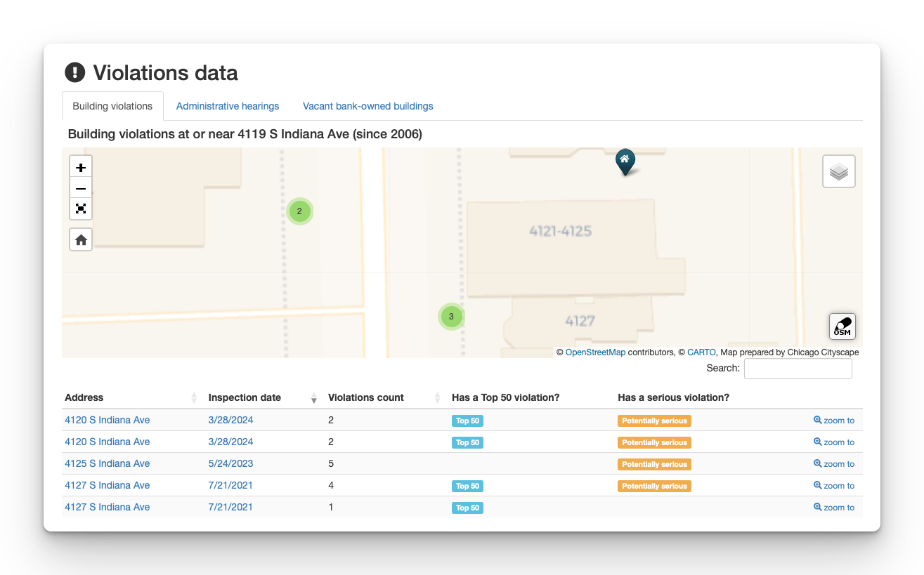Open Vacant bank-owned buildings tab
This screenshot has width=924, height=575.
click(x=367, y=106)
